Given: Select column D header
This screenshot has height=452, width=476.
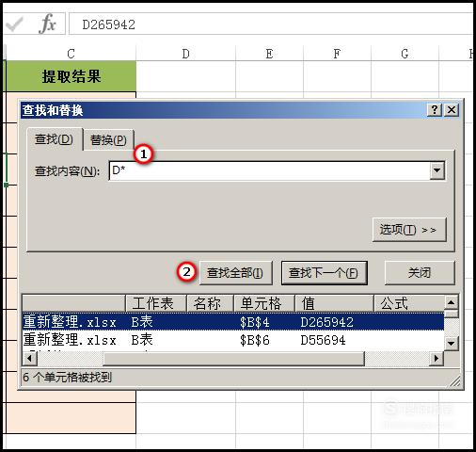Looking at the screenshot, I should [185, 54].
